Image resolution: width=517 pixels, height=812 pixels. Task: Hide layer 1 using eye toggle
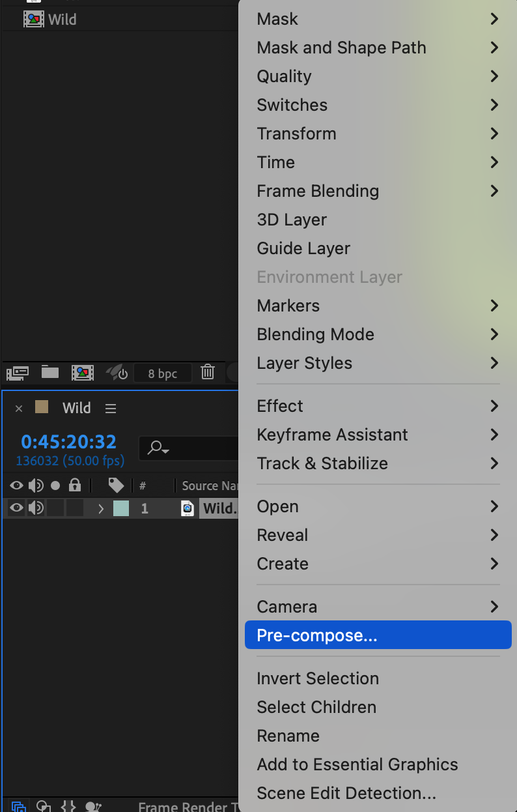(16, 508)
